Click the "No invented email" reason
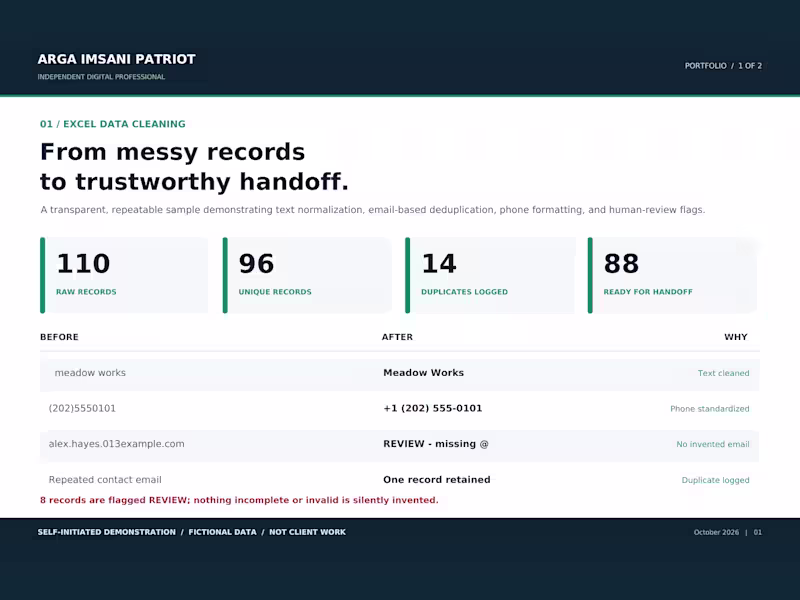Viewport: 800px width, 600px height. pyautogui.click(x=713, y=444)
